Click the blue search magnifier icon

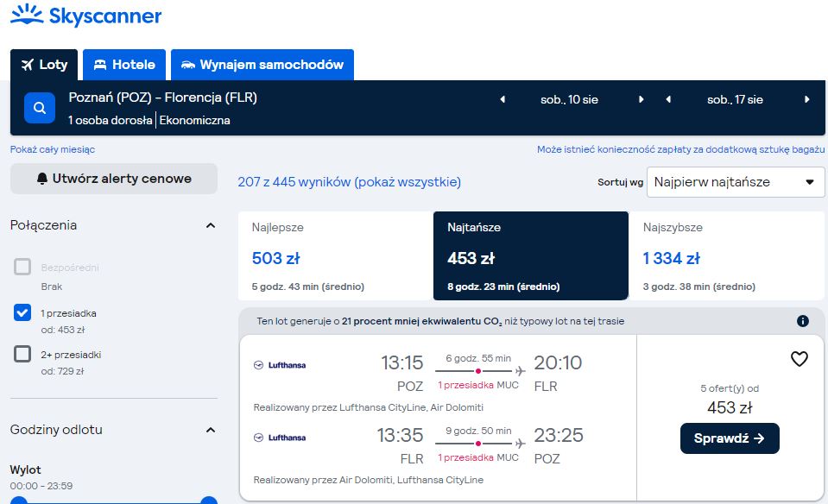(40, 108)
